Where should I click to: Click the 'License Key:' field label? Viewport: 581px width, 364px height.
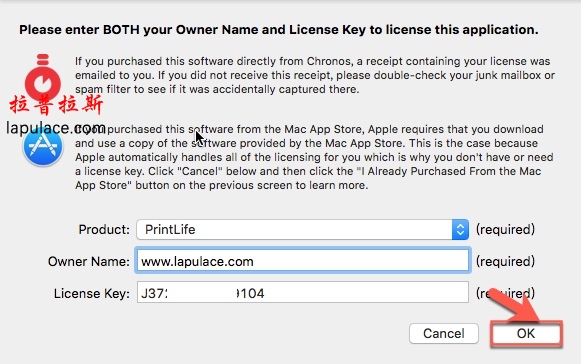point(92,293)
